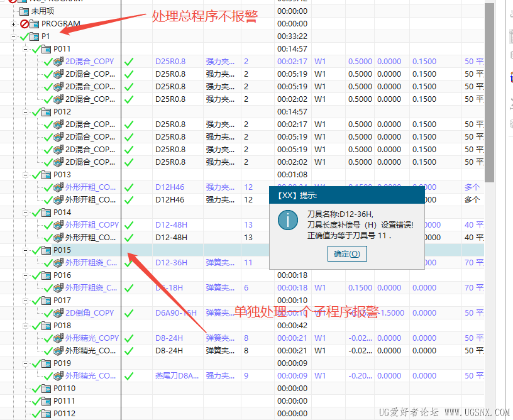Image resolution: width=513 pixels, height=420 pixels.
Task: Click the tool cell 燕尾刀D8A...
Action: (177, 376)
